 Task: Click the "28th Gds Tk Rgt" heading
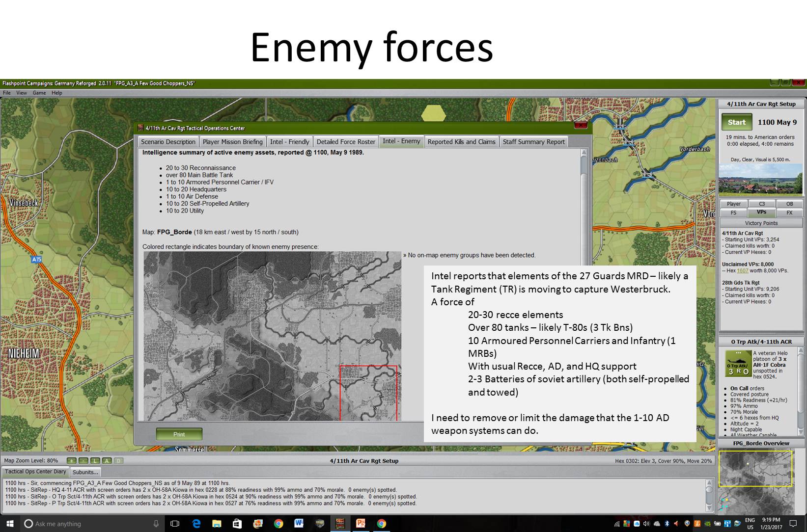(x=741, y=283)
